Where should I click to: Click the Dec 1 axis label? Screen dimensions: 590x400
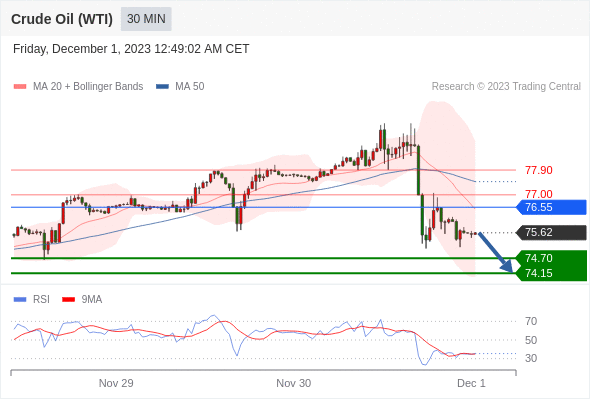(x=471, y=383)
